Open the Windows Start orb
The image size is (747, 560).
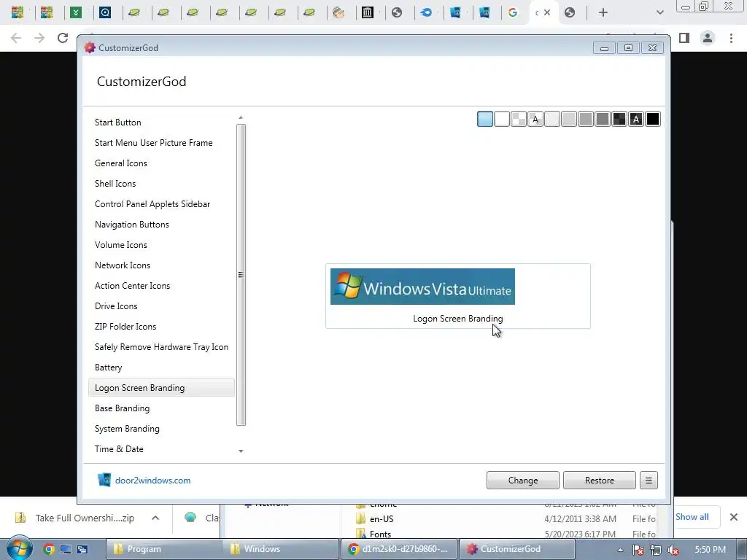click(19, 548)
